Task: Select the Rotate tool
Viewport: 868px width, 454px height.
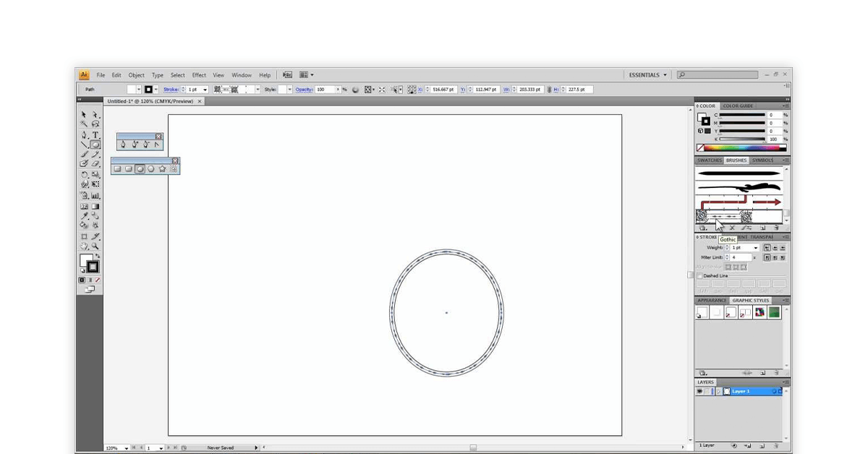Action: [x=83, y=174]
